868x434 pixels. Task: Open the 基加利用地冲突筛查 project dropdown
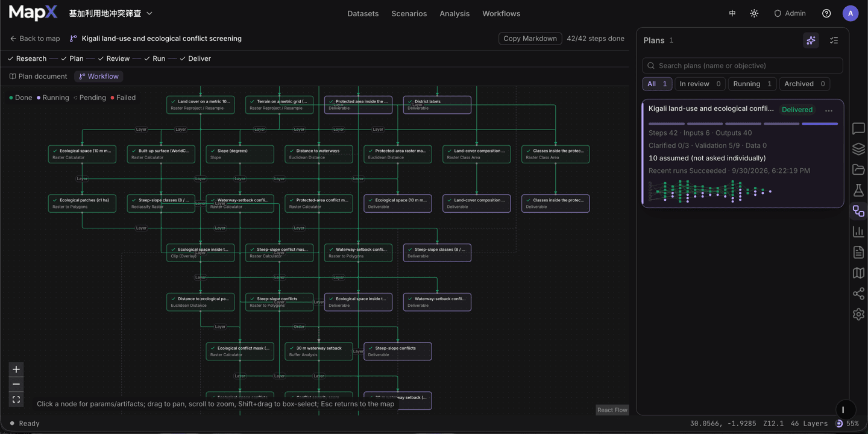coord(111,13)
